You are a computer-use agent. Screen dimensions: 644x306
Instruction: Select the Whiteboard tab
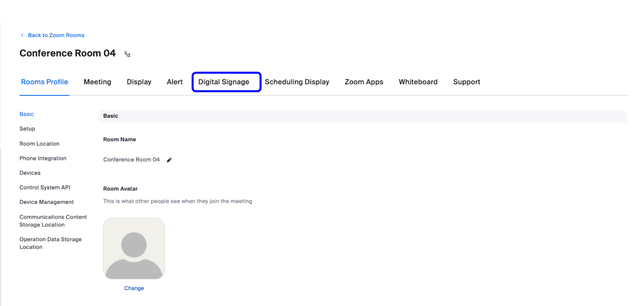(418, 82)
